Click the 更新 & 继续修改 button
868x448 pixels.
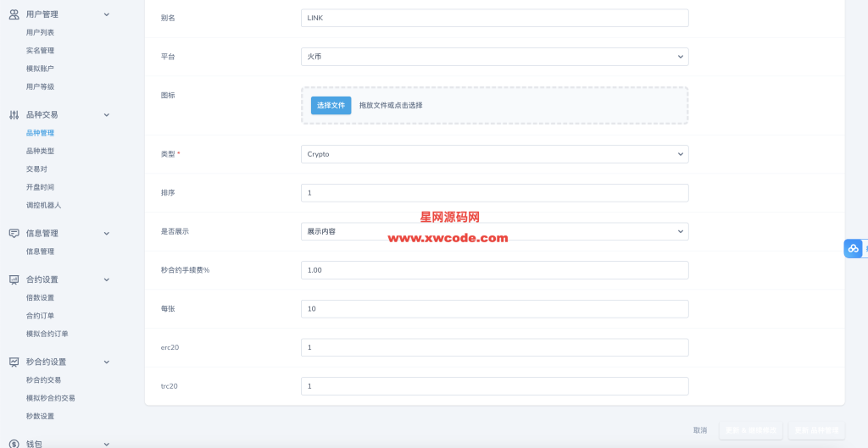coord(750,430)
